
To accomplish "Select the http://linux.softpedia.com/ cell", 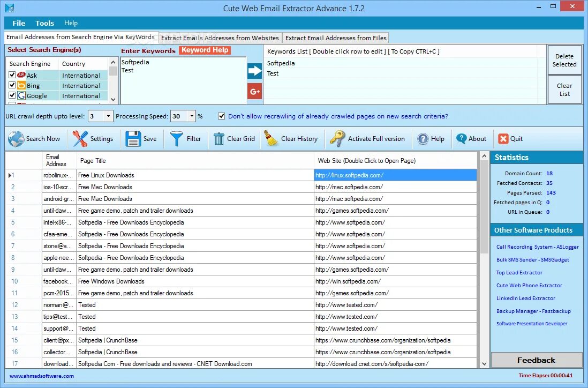I will [396, 175].
